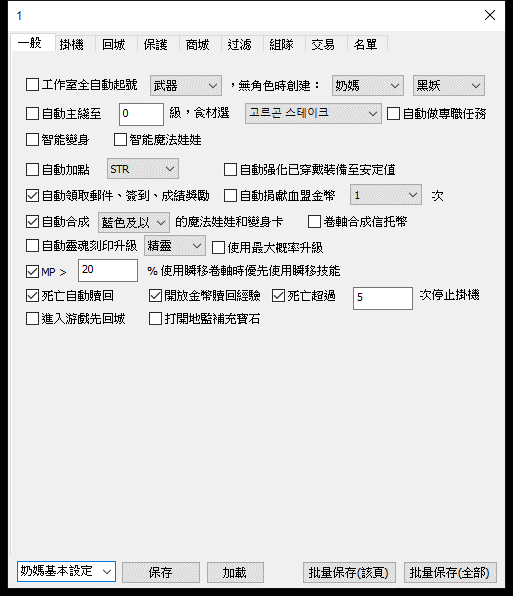Open the 名單 tab

coord(365,44)
